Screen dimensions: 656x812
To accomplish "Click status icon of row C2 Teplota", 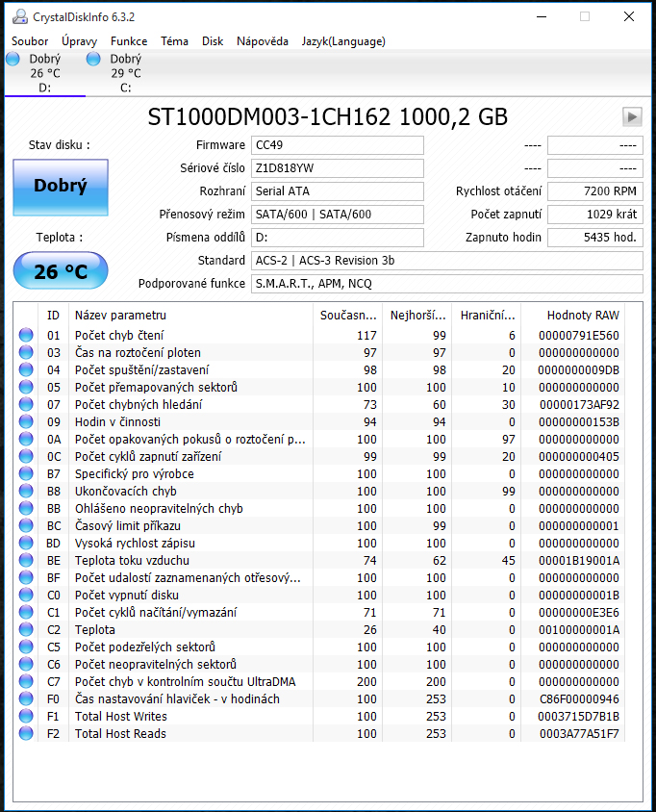I will click(26, 630).
